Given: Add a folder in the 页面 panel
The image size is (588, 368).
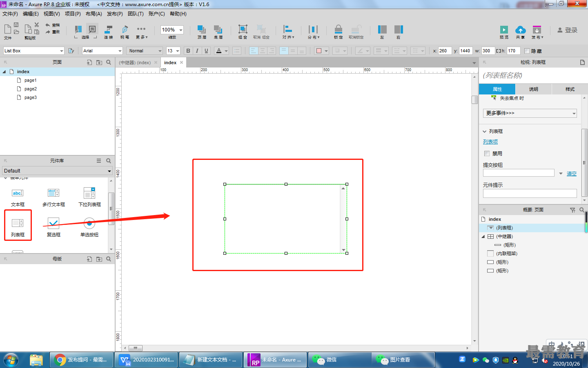Looking at the screenshot, I should click(x=99, y=62).
